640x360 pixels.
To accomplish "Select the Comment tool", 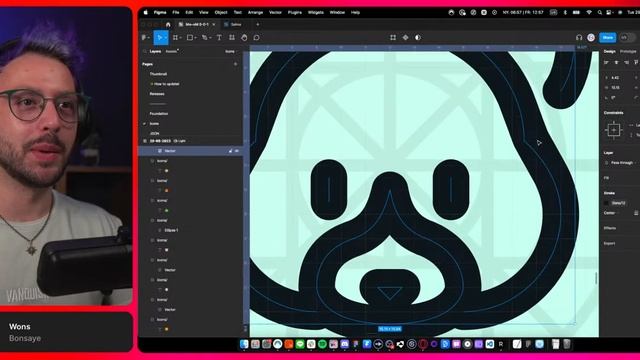I will pyautogui.click(x=256, y=38).
